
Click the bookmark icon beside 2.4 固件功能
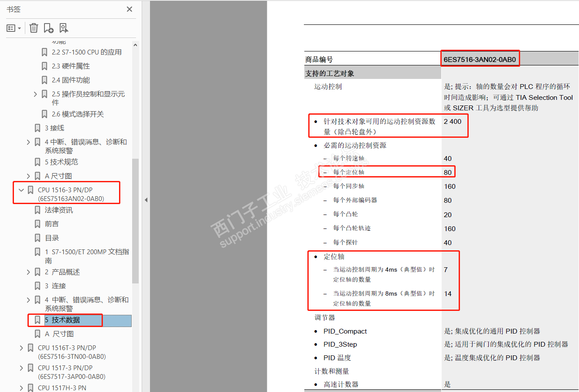pyautogui.click(x=44, y=80)
